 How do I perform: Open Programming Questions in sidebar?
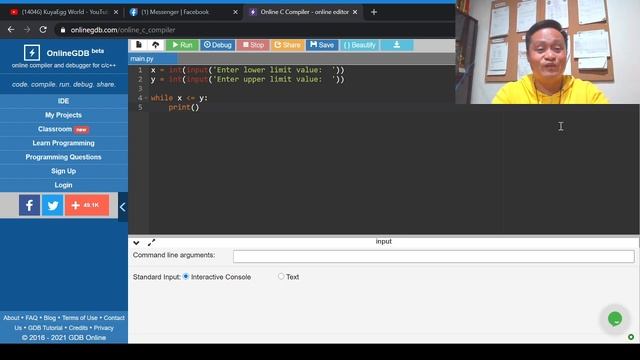pos(63,157)
